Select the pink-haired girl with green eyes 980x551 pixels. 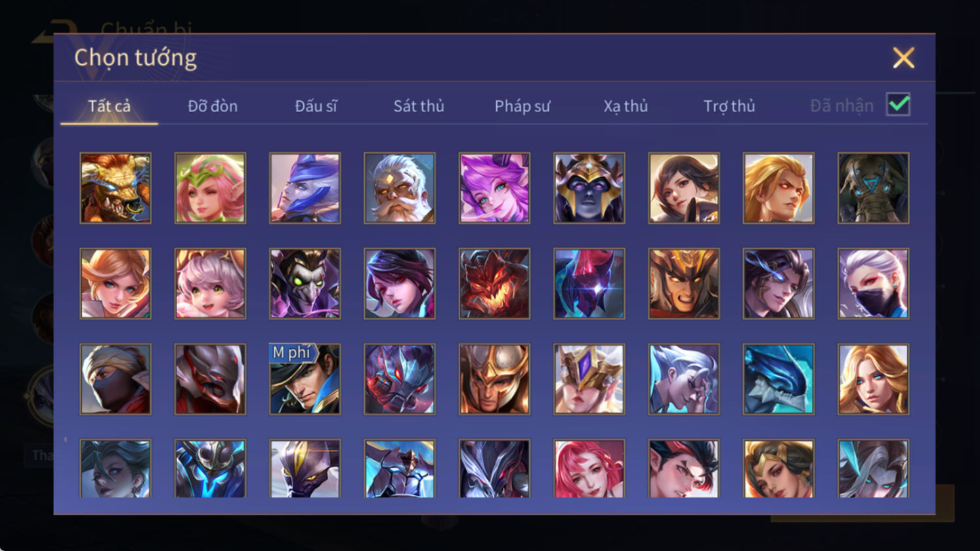pyautogui.click(x=210, y=283)
